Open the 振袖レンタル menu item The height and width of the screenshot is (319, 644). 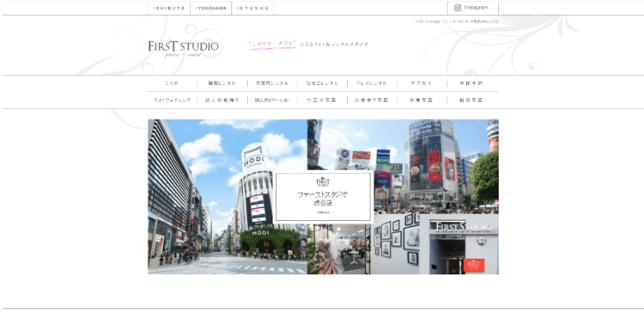pos(222,83)
